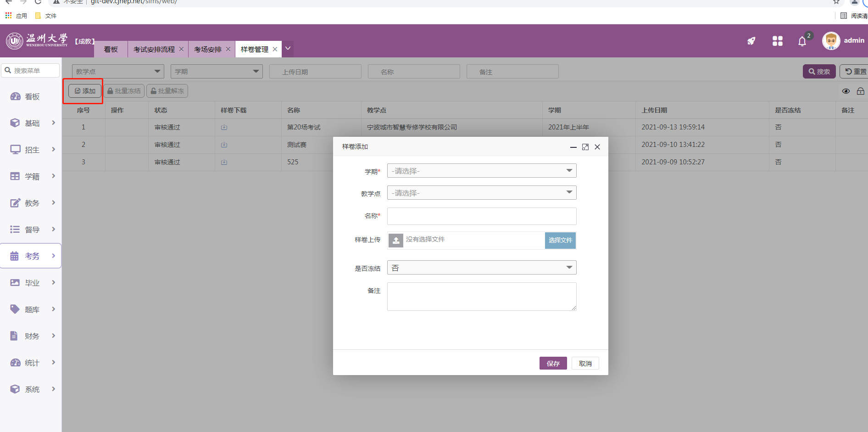Open the notifications bell icon
Viewport: 868px width, 432px height.
[x=802, y=41]
